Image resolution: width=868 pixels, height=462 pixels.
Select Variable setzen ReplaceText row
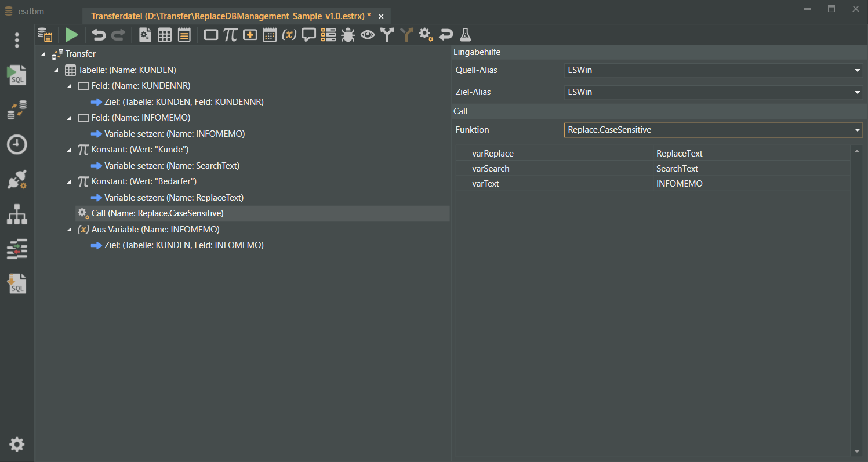[166, 198]
